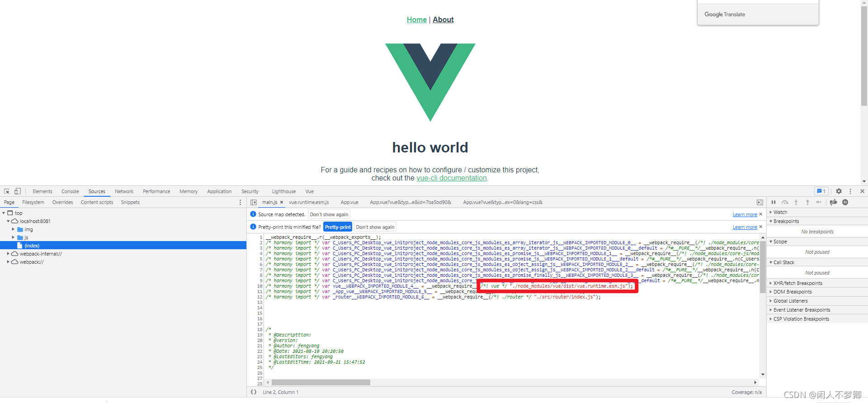Dismiss the source map detected infobar
The height and width of the screenshot is (403, 868).
point(761,214)
